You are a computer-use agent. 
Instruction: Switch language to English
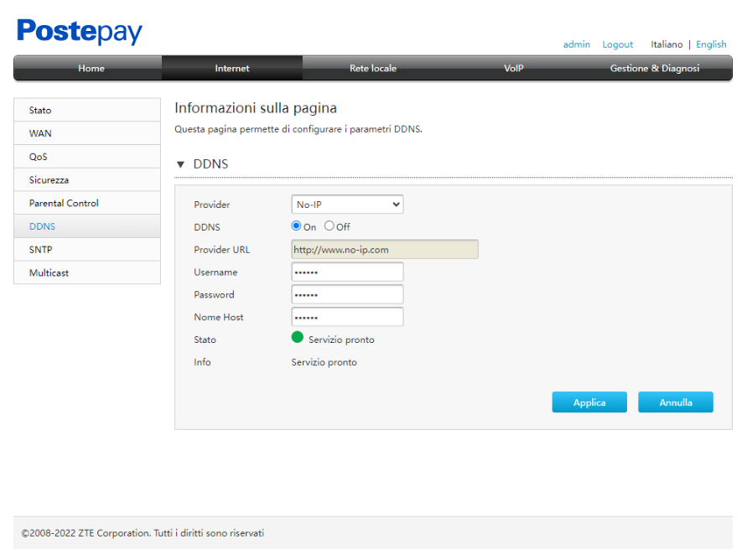[x=711, y=44]
